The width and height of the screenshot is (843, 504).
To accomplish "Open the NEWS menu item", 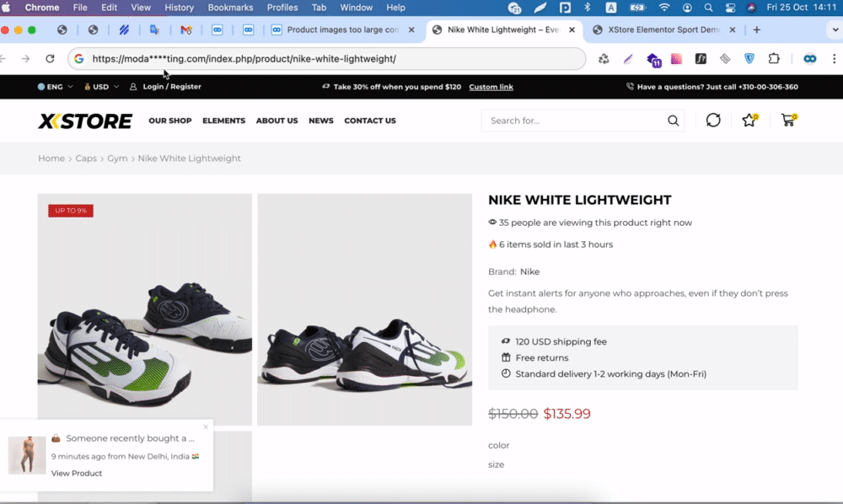I will [x=321, y=121].
